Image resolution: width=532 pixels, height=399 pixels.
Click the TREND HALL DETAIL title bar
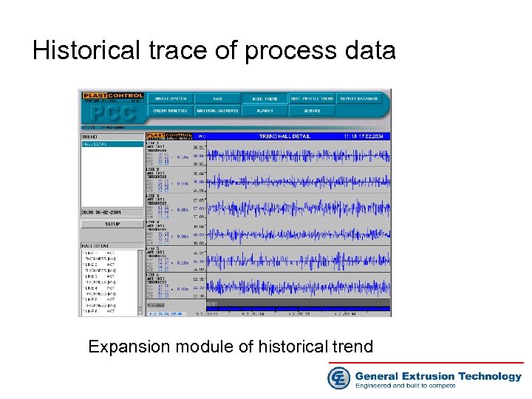tap(284, 137)
